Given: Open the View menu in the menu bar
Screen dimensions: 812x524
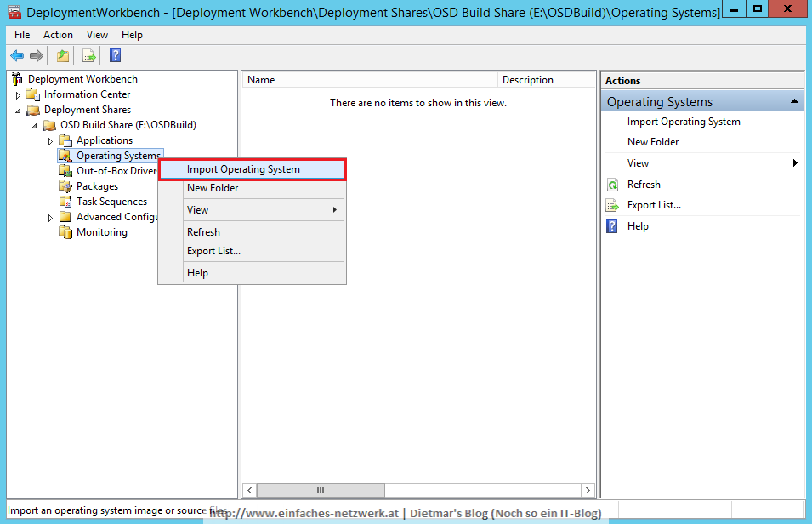Looking at the screenshot, I should (98, 35).
